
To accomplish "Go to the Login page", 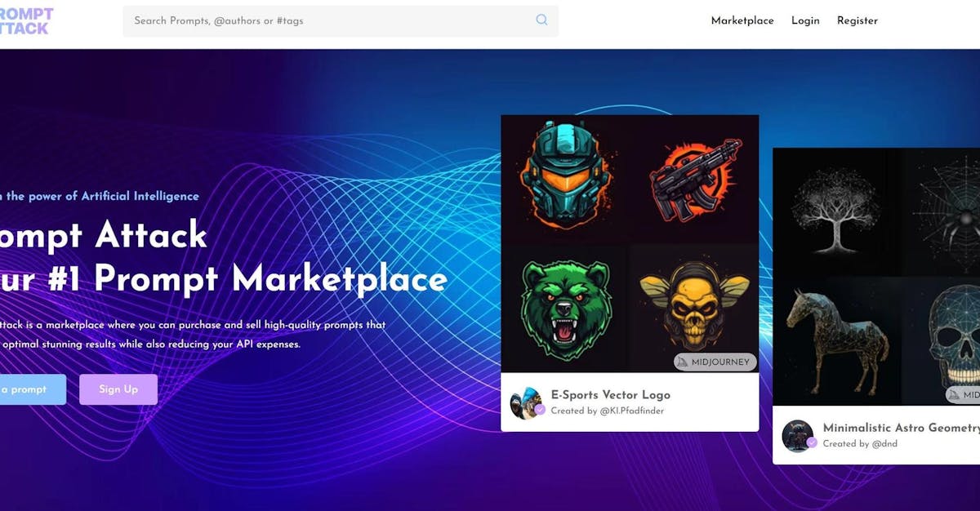I will click(x=805, y=20).
